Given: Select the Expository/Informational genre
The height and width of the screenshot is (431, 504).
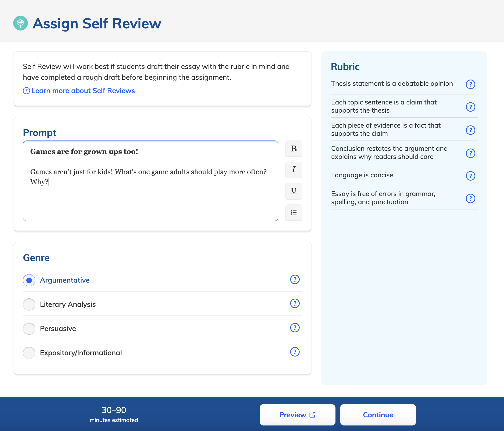Looking at the screenshot, I should coord(29,353).
